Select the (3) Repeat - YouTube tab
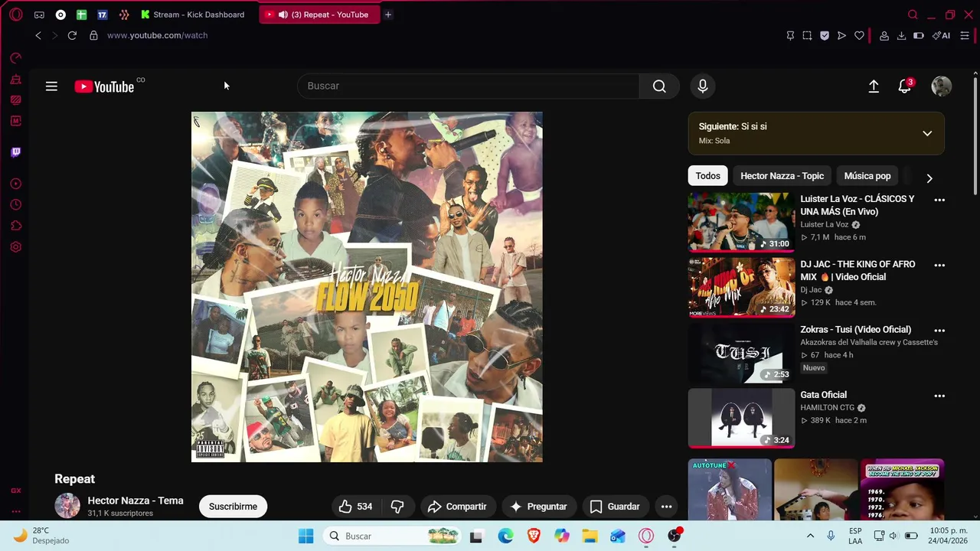 coord(320,15)
